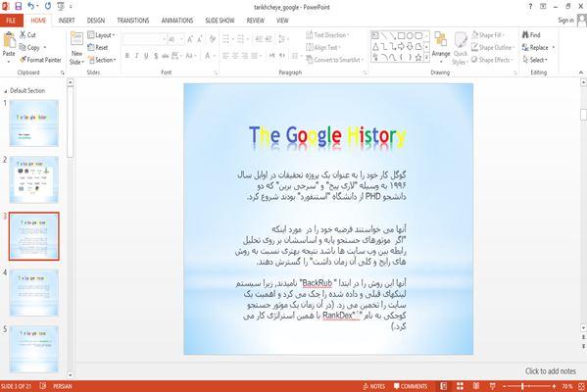This screenshot has height=392, width=587.
Task: Reset the slide layout
Action: point(98,48)
